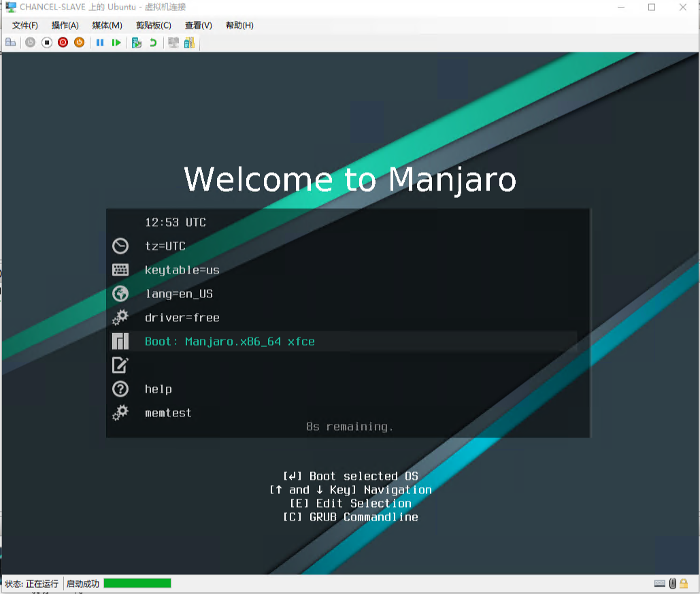Pause the virtual machine with the blue icon
This screenshot has height=594, width=700.
point(100,42)
